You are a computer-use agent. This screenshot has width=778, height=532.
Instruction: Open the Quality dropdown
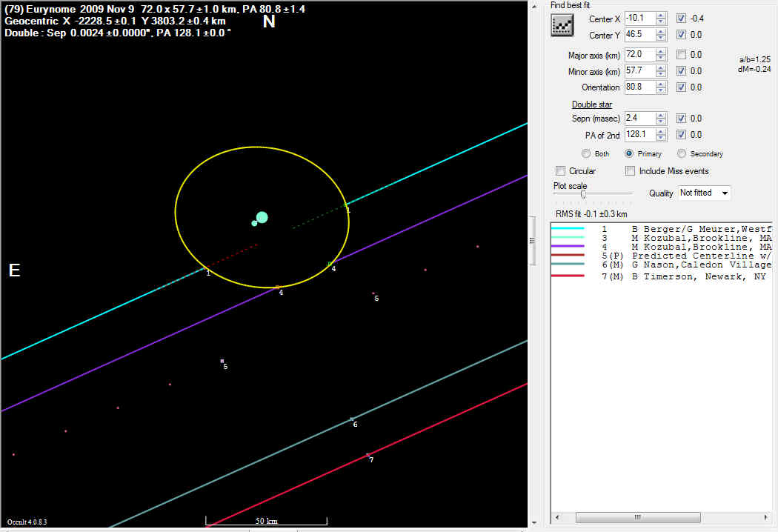pos(705,193)
